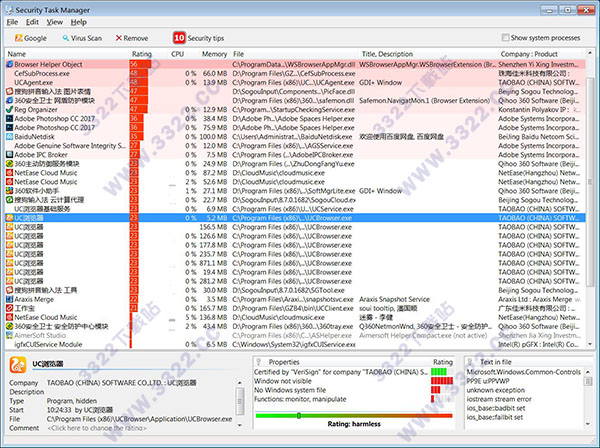This screenshot has height=448, width=600.
Task: Click the Intel(R) pGFX company cell
Action: [x=539, y=344]
